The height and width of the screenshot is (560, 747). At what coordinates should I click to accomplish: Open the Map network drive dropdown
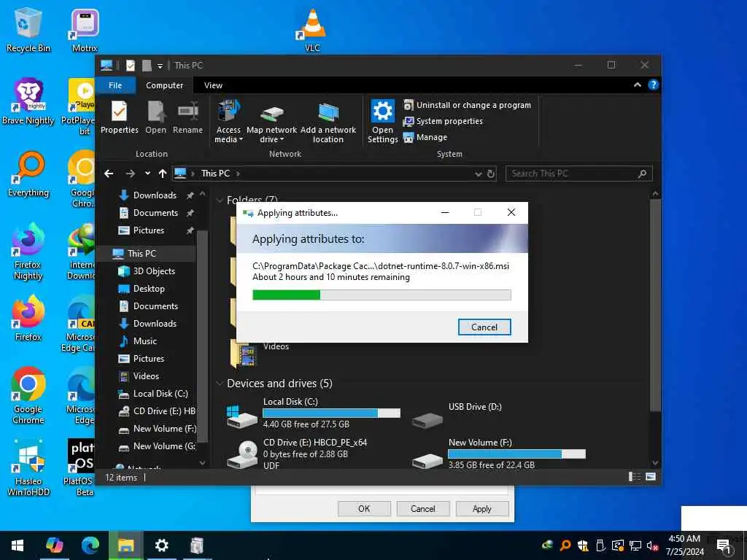coord(271,135)
